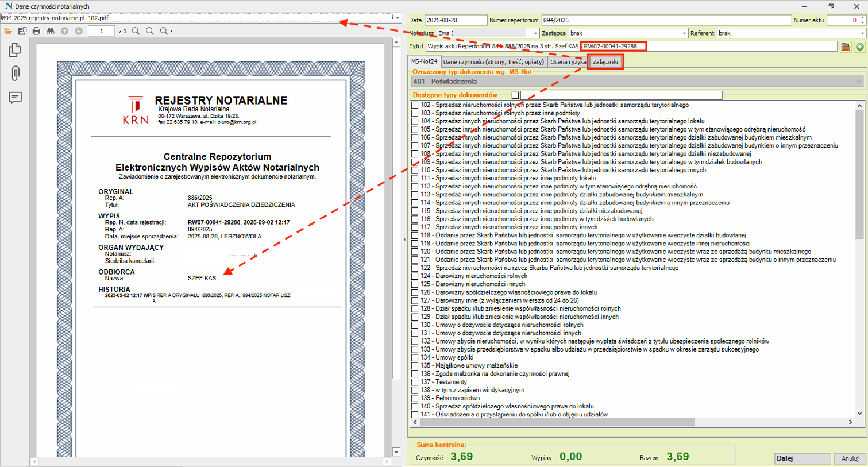Tick the 139 - Pełnomocnictwo document type

[x=415, y=398]
